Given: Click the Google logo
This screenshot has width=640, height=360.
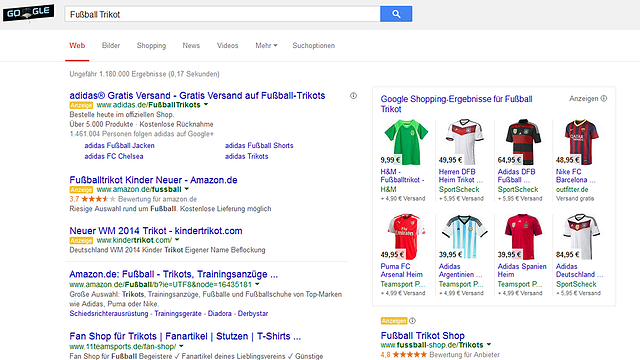Looking at the screenshot, I should pos(28,13).
